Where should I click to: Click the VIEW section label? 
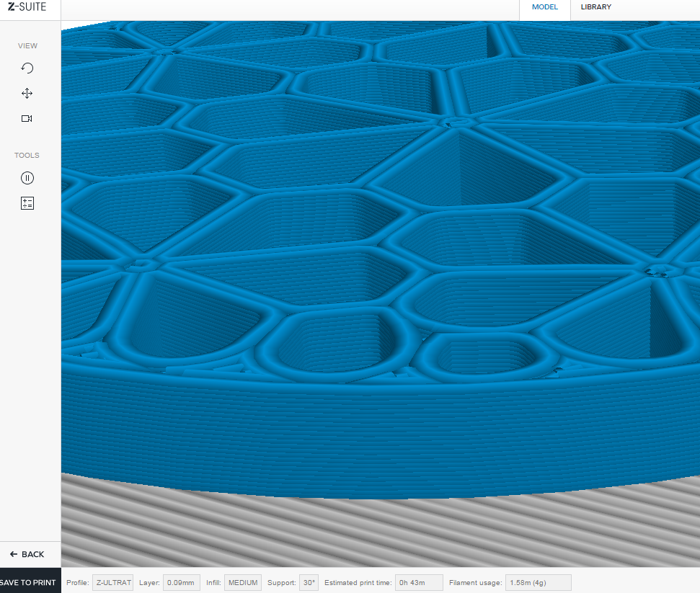pyautogui.click(x=27, y=46)
